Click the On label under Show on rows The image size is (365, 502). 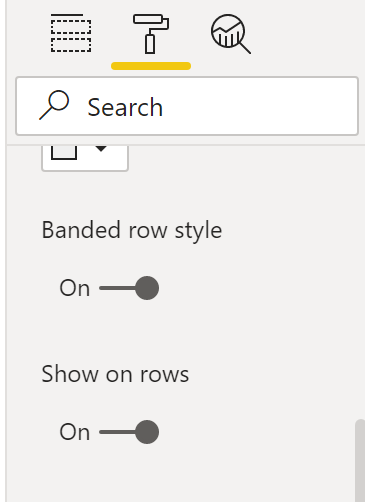(x=75, y=432)
